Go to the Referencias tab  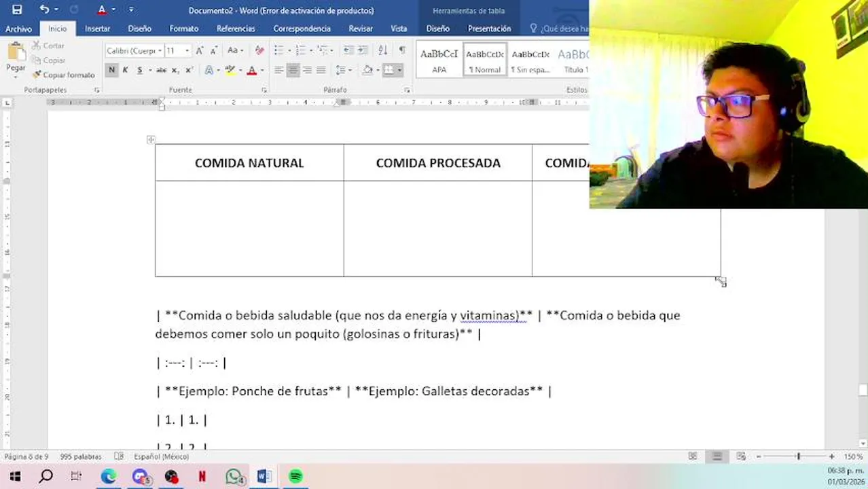pyautogui.click(x=236, y=29)
